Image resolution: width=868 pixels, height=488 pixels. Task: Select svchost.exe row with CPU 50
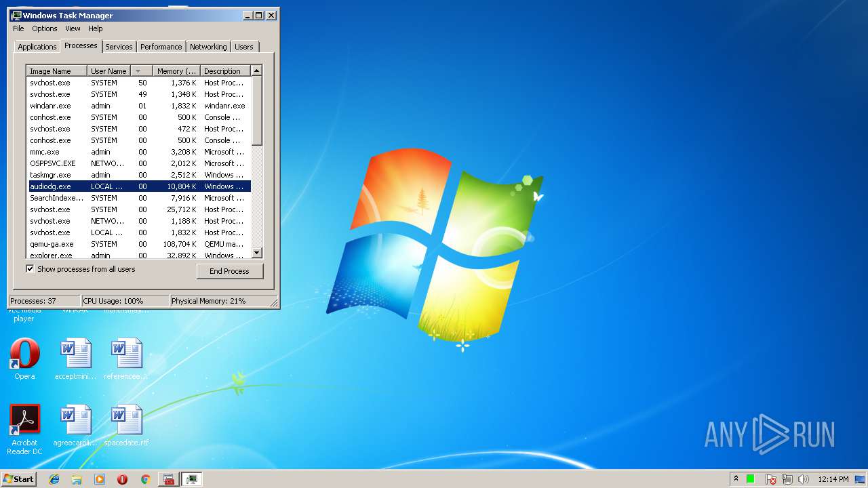[x=139, y=83]
